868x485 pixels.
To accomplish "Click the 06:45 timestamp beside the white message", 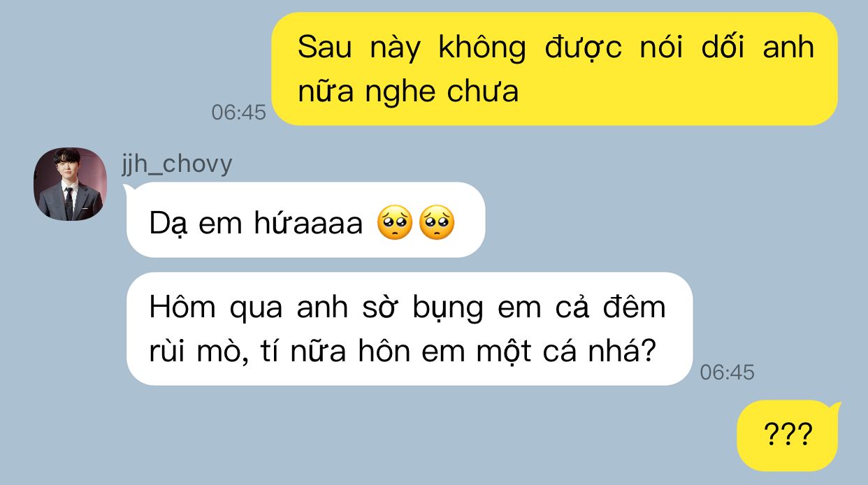I will [x=728, y=372].
